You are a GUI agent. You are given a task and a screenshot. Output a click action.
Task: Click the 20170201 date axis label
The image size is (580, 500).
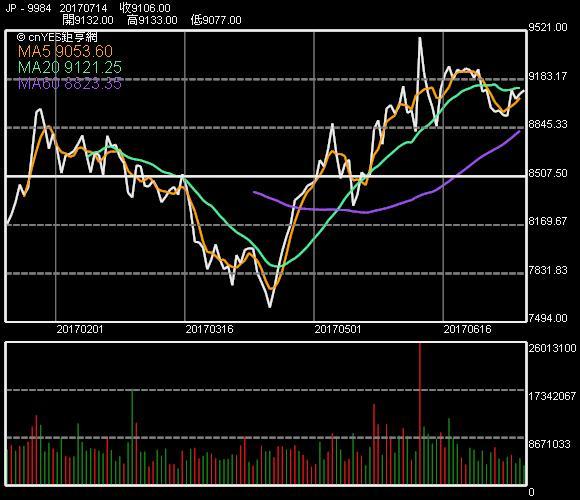(80, 329)
